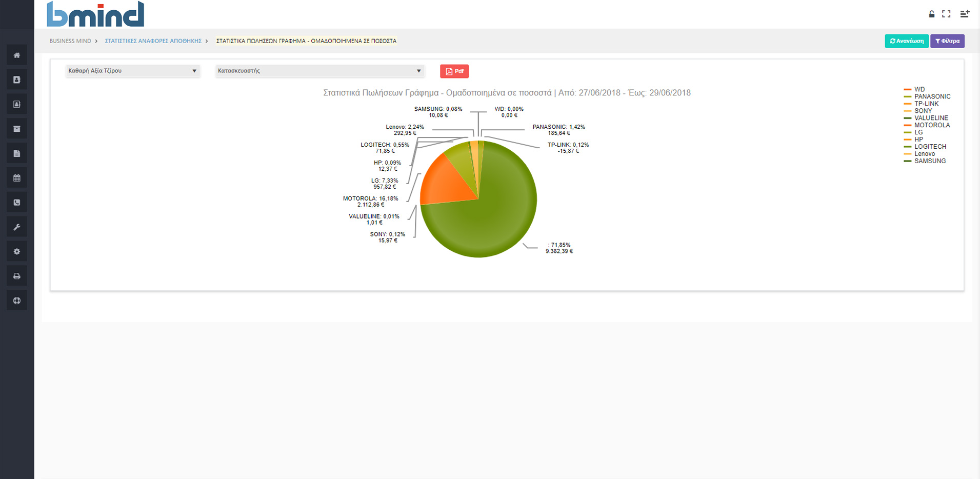Open the contact card sidebar icon

17,104
